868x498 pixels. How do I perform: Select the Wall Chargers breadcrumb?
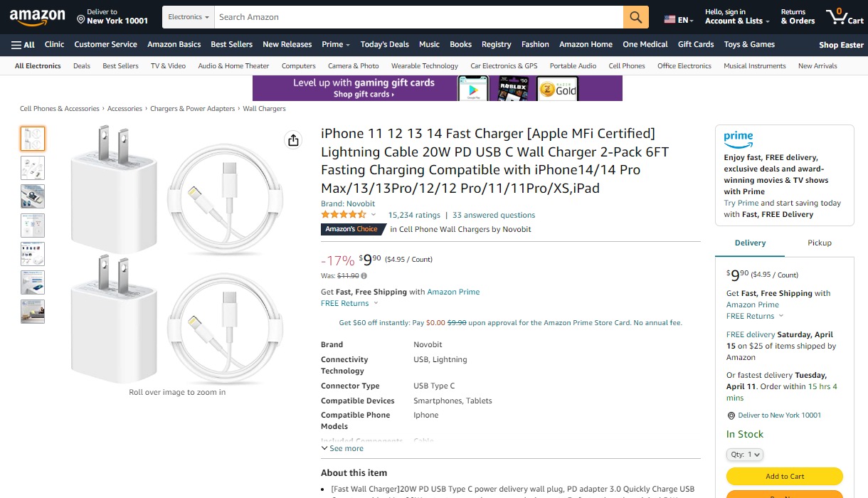[264, 109]
